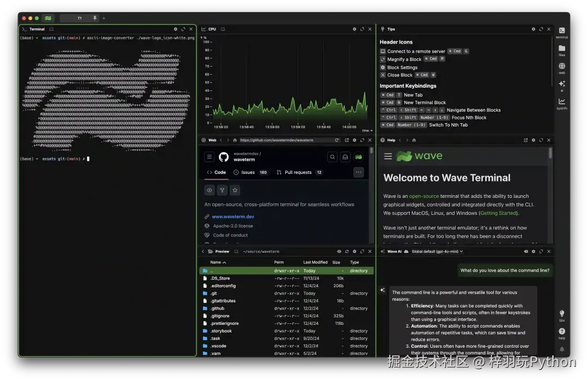The width and height of the screenshot is (588, 381).
Task: Select the .DS_Store file row
Action: point(286,278)
